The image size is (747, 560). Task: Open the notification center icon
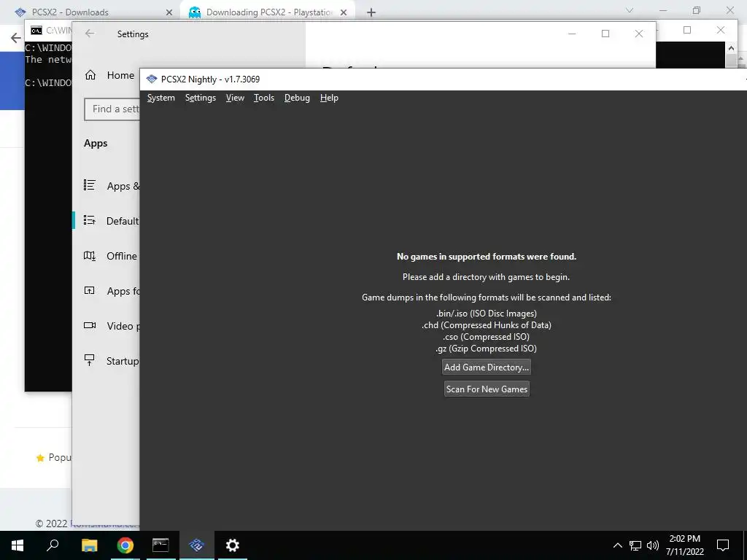pyautogui.click(x=723, y=545)
